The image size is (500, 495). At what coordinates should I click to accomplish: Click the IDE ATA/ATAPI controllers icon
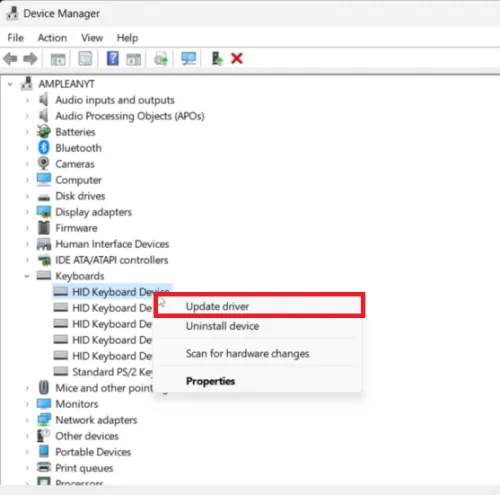(x=44, y=260)
